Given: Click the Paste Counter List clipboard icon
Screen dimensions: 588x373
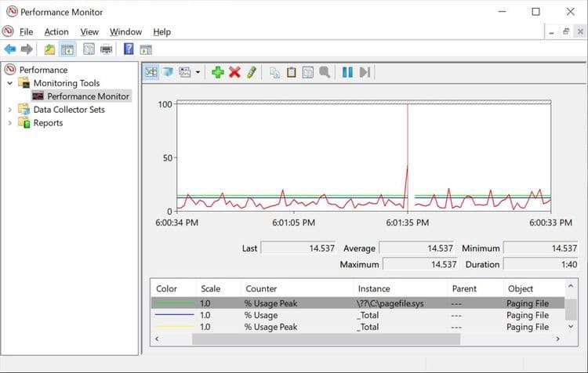Looking at the screenshot, I should 291,72.
